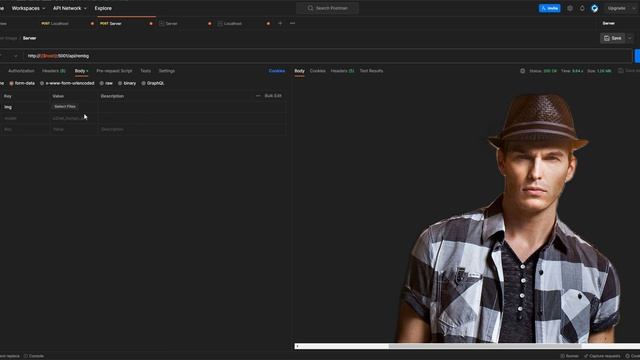Viewport: 640px width, 360px height.
Task: Click the request URL input field
Action: [x=327, y=56]
